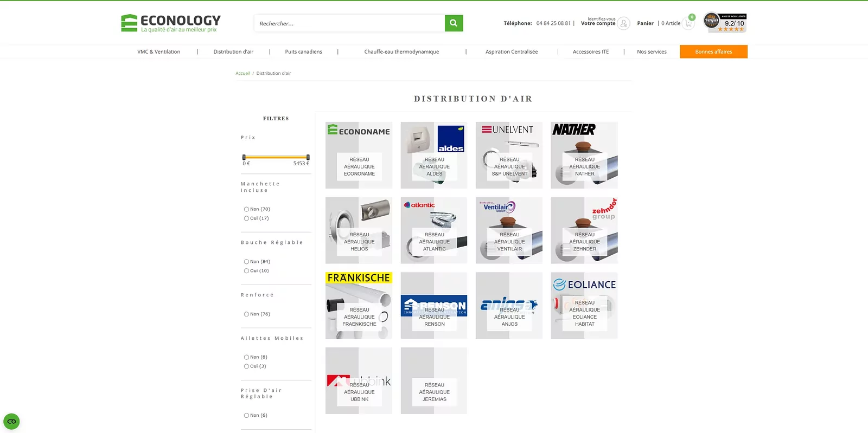This screenshot has width=868, height=433.
Task: Open Accessoires ITE menu
Action: 591,52
